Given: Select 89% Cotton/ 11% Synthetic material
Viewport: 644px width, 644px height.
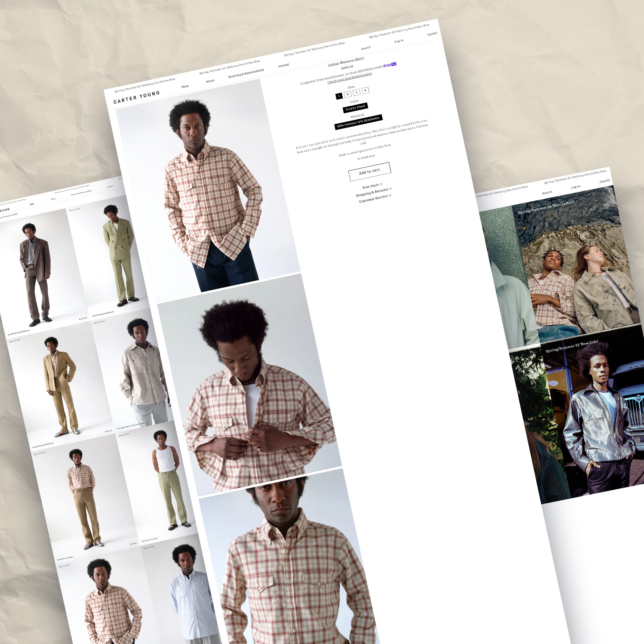Looking at the screenshot, I should [358, 122].
